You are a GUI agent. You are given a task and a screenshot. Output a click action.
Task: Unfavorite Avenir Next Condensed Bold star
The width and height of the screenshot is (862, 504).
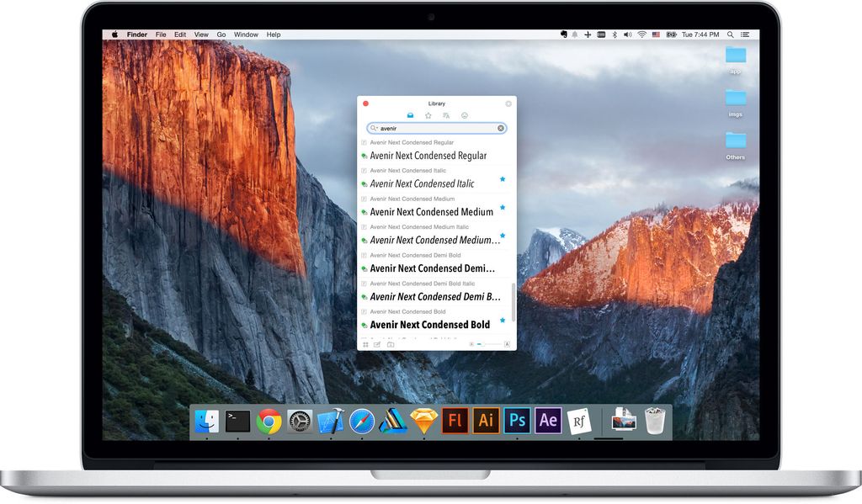pyautogui.click(x=503, y=321)
